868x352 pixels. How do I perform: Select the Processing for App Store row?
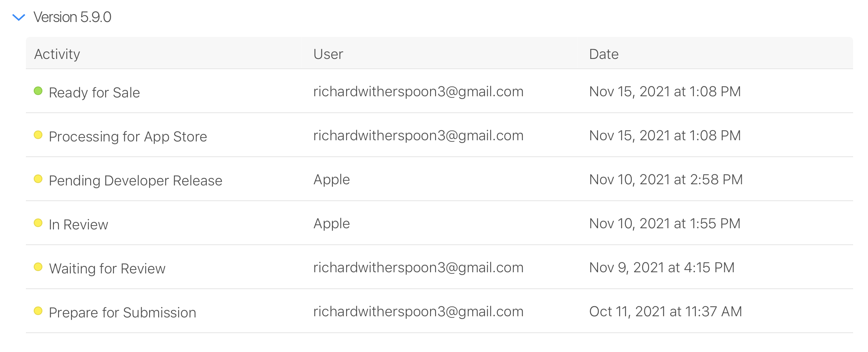(128, 137)
